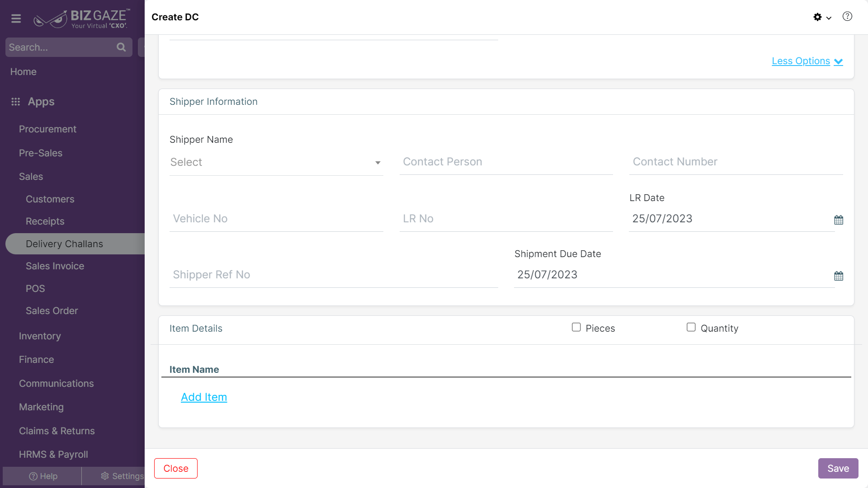
Task: Focus the Vehicle No input field
Action: [x=276, y=219]
